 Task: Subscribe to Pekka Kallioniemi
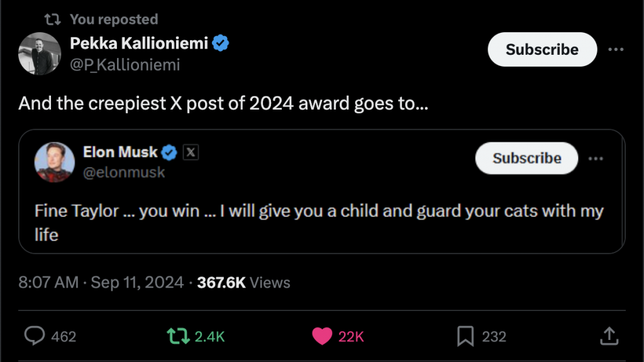pos(542,49)
